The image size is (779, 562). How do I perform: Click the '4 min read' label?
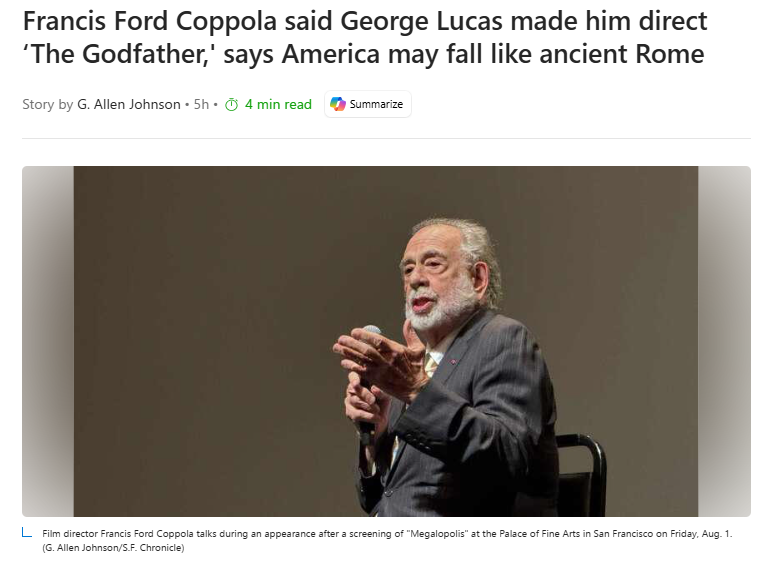click(278, 104)
